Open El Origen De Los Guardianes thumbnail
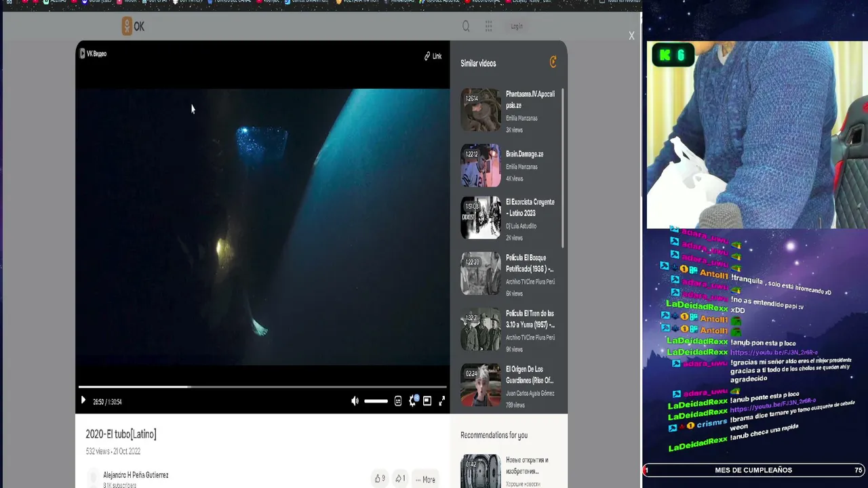Image resolution: width=868 pixels, height=488 pixels. 481,385
